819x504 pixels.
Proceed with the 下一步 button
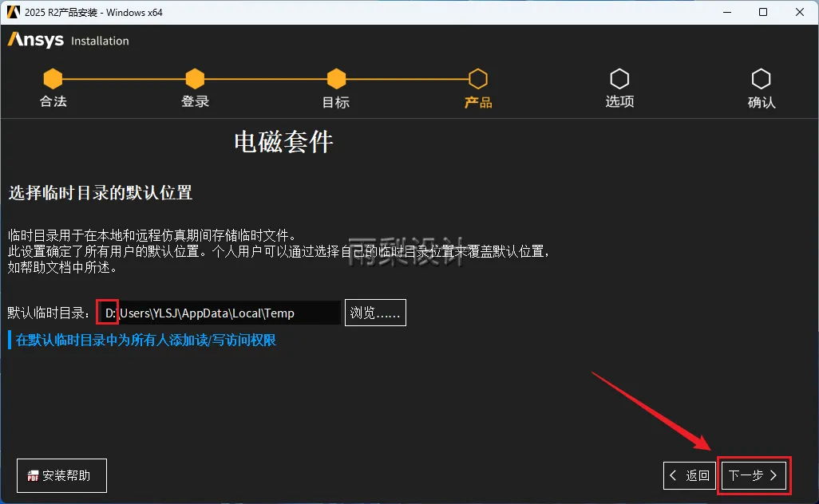click(754, 475)
